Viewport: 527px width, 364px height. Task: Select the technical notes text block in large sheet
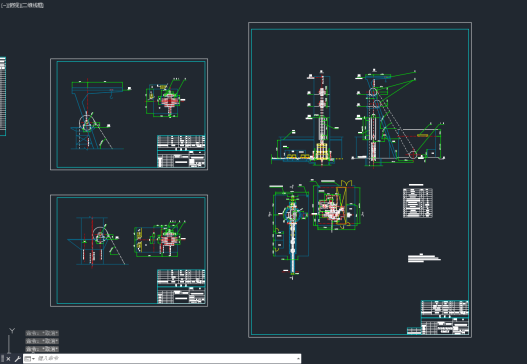coord(424,257)
